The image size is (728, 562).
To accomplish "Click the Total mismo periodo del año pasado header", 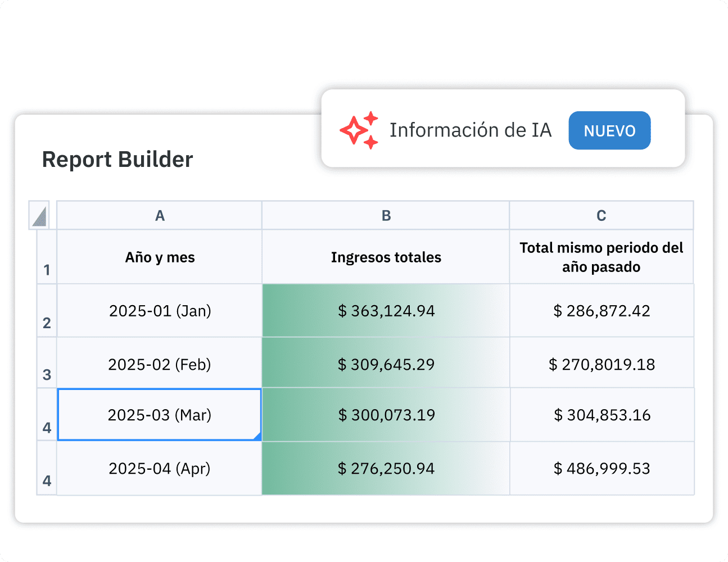I will pos(601,257).
